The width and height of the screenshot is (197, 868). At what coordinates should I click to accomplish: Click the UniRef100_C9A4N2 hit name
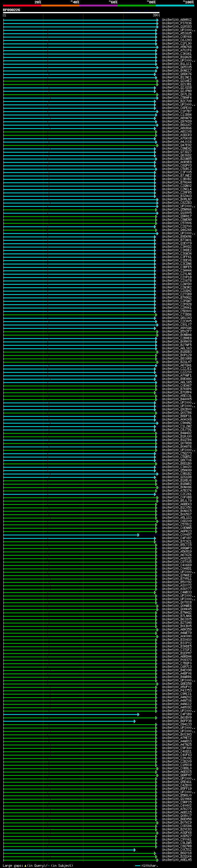[177, 423]
